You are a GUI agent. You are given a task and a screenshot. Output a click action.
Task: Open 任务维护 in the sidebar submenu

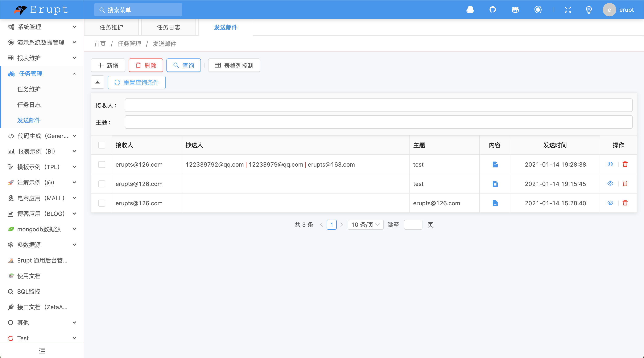coord(29,89)
